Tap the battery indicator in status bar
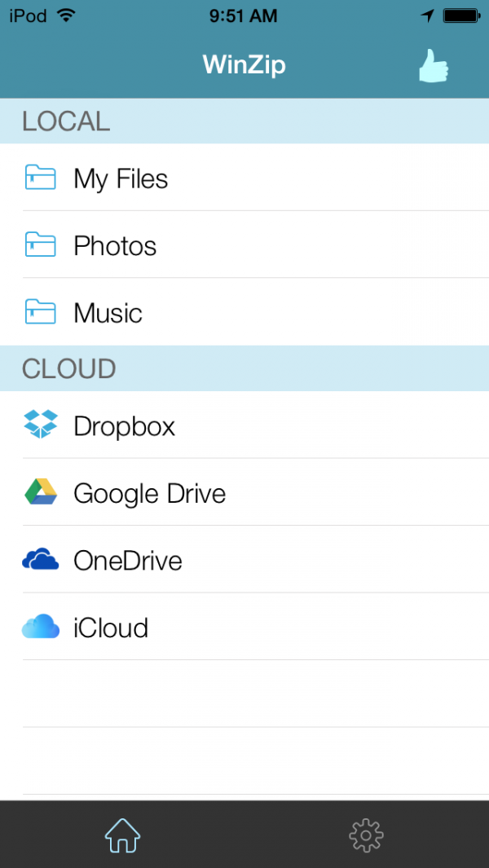The width and height of the screenshot is (489, 868). [460, 15]
